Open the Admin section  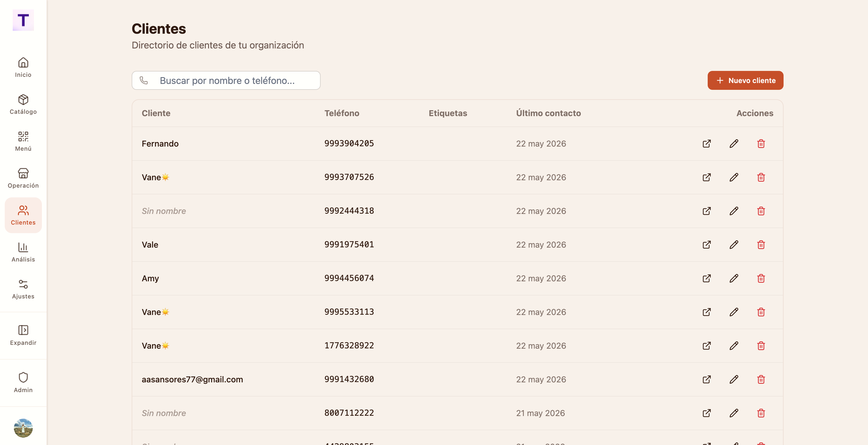[23, 383]
